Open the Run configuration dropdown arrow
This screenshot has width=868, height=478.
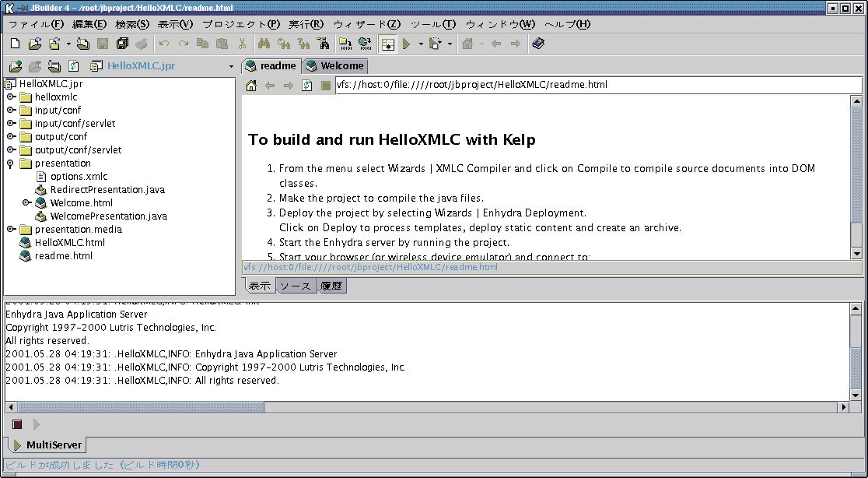coord(421,44)
